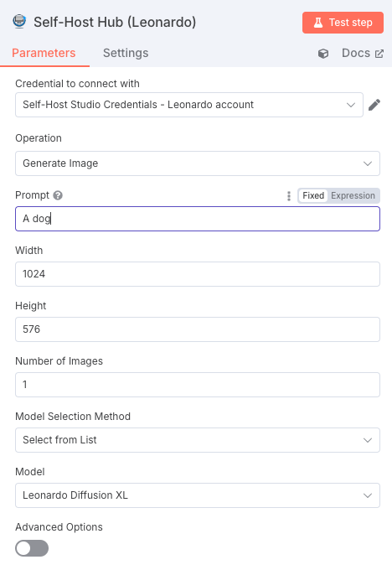The height and width of the screenshot is (570, 392).
Task: Click the Prompt help question mark icon
Action: [58, 195]
